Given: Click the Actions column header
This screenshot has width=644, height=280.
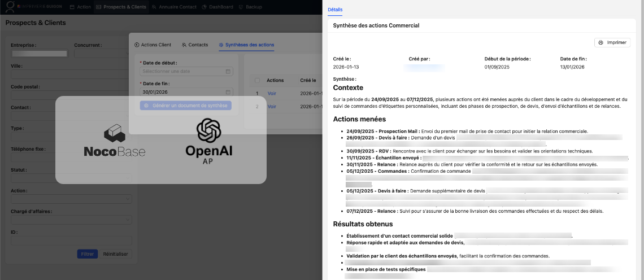Looking at the screenshot, I should coord(275,81).
